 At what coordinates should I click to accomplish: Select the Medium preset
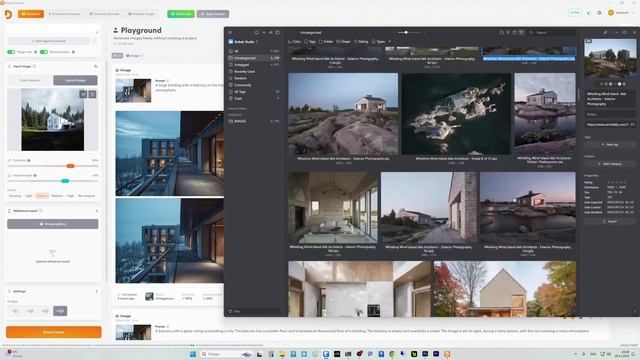point(57,196)
